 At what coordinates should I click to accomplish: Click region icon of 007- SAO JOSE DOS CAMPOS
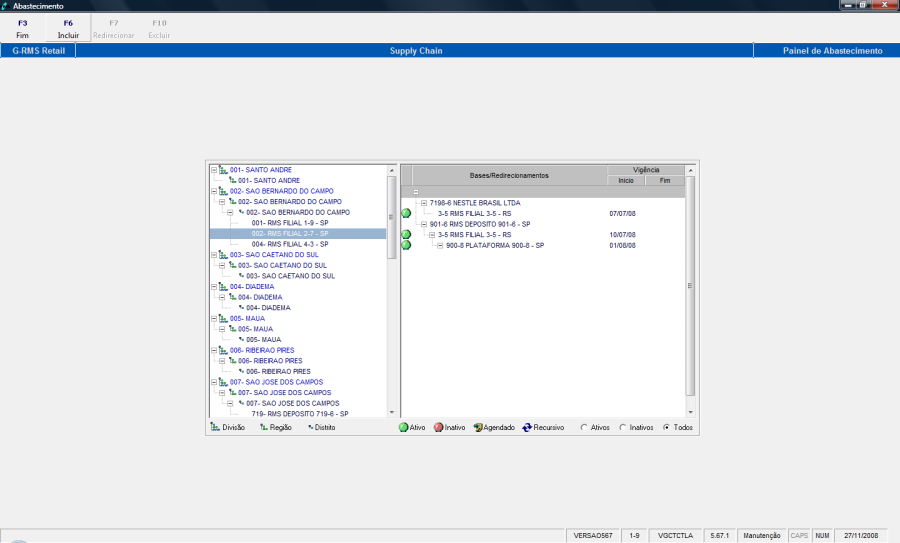coord(232,393)
